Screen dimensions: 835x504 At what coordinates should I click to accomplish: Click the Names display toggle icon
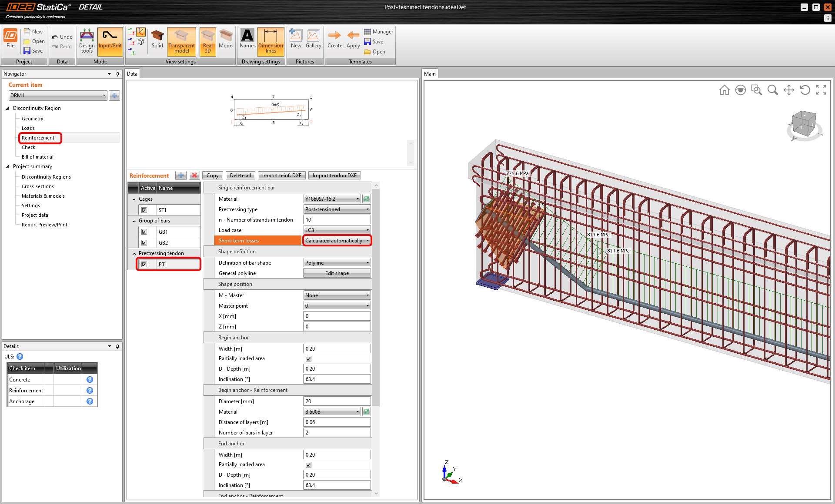pos(248,41)
